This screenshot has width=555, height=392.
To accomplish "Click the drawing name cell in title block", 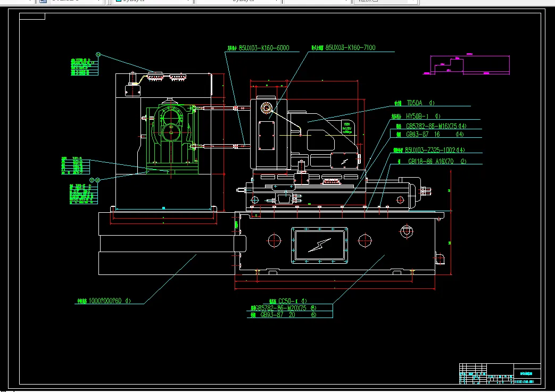I will [527, 373].
